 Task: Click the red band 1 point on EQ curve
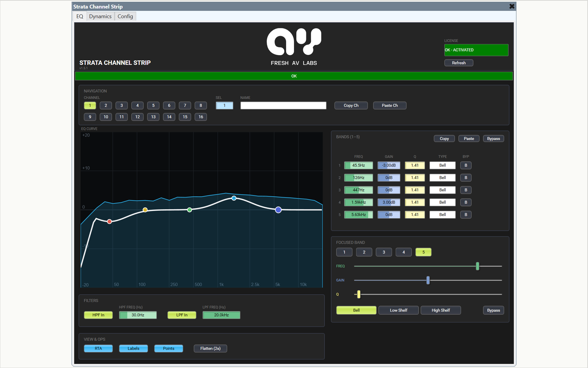(x=110, y=222)
